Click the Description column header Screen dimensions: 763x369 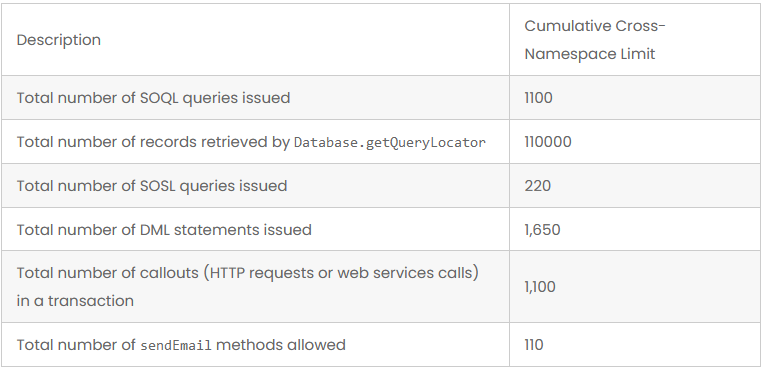[58, 40]
